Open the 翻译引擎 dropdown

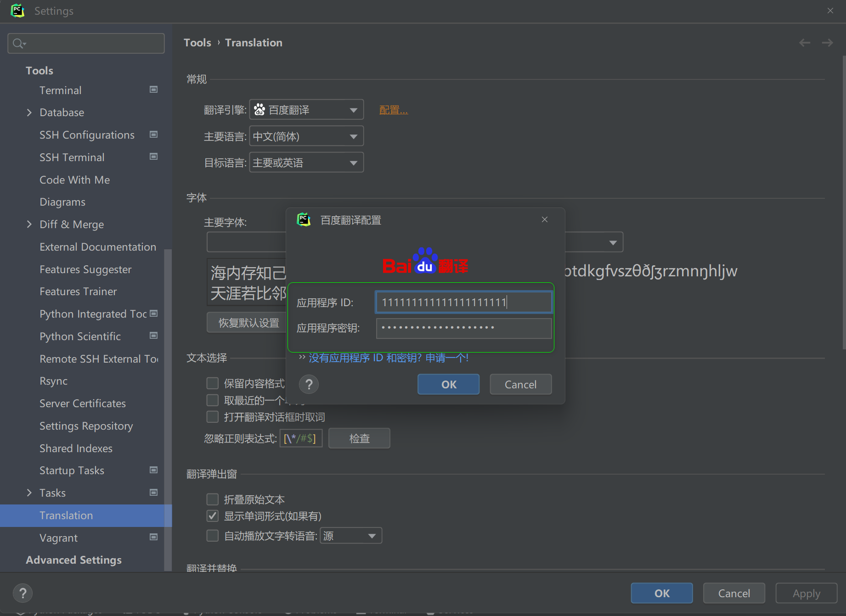[x=306, y=110]
